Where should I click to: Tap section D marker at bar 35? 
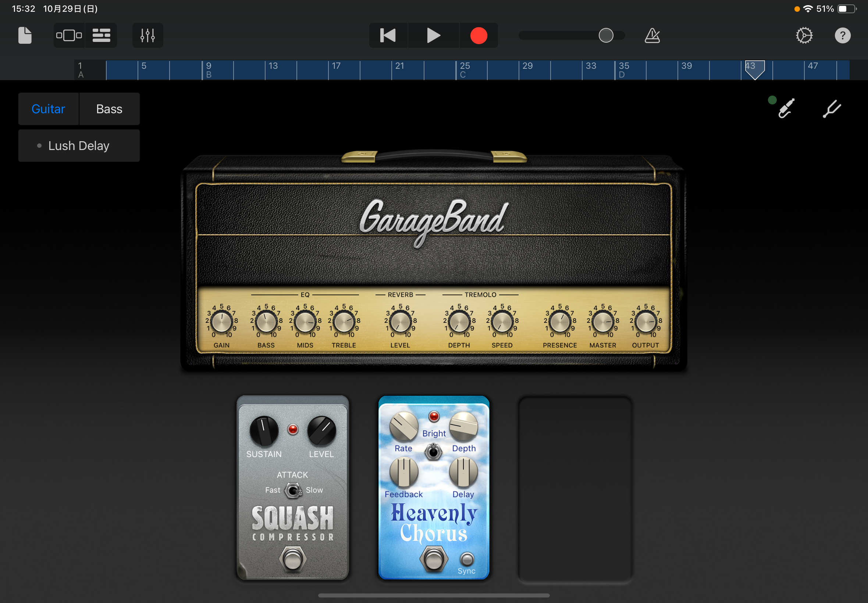622,75
